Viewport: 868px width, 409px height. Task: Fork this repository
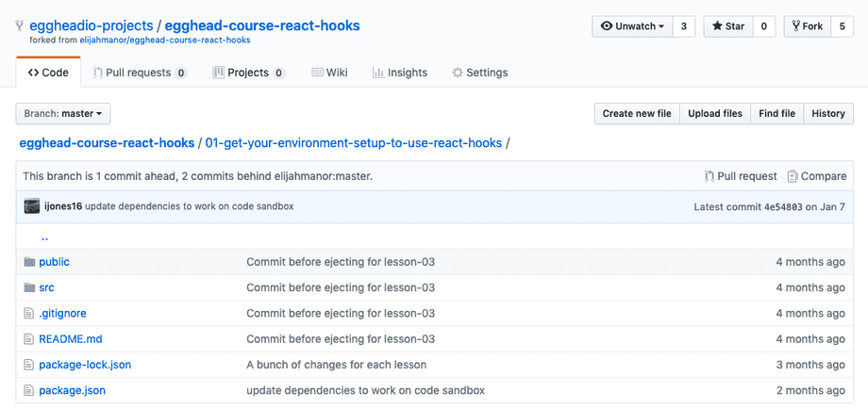[807, 26]
